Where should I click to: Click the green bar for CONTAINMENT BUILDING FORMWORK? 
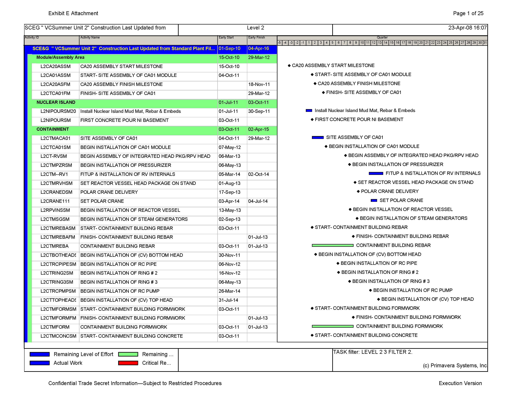point(332,326)
